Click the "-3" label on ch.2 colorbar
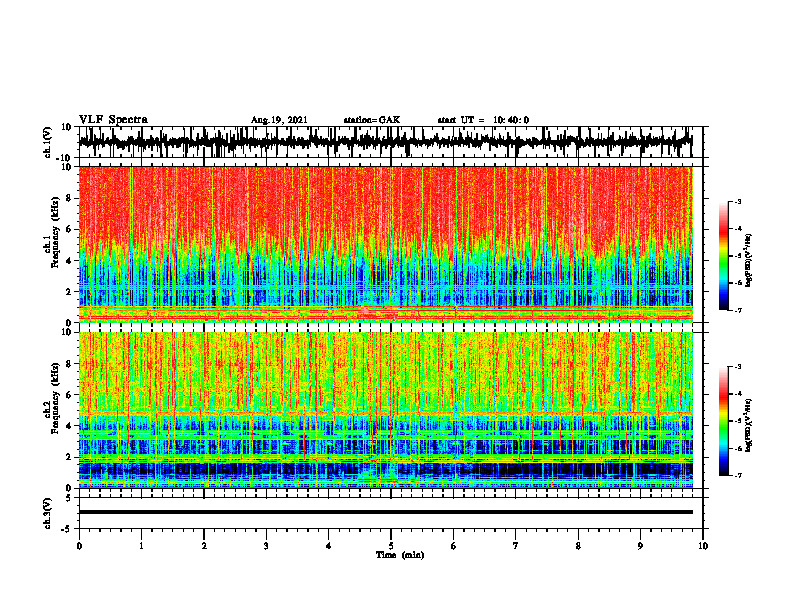Screen dimensions: 792x612 [x=738, y=367]
